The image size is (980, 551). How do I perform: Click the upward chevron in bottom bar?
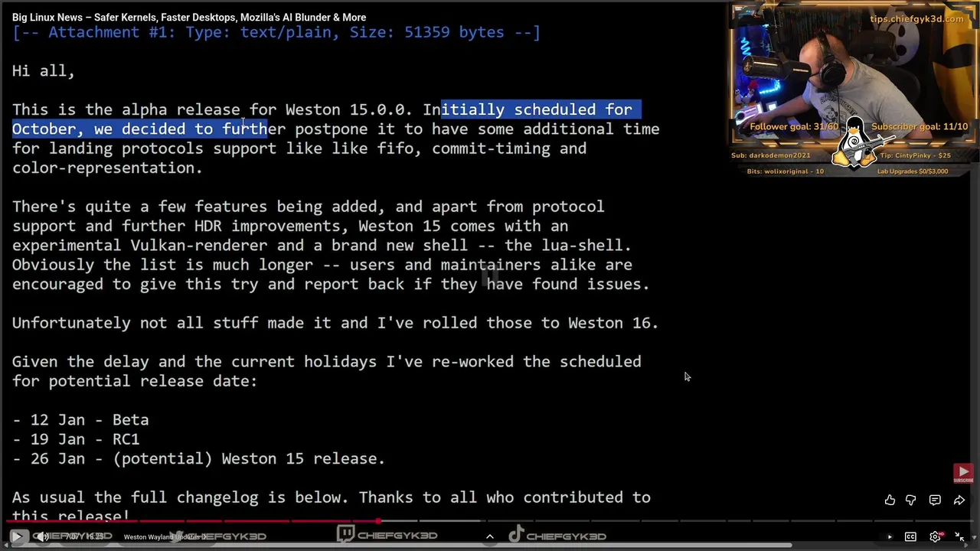click(490, 536)
